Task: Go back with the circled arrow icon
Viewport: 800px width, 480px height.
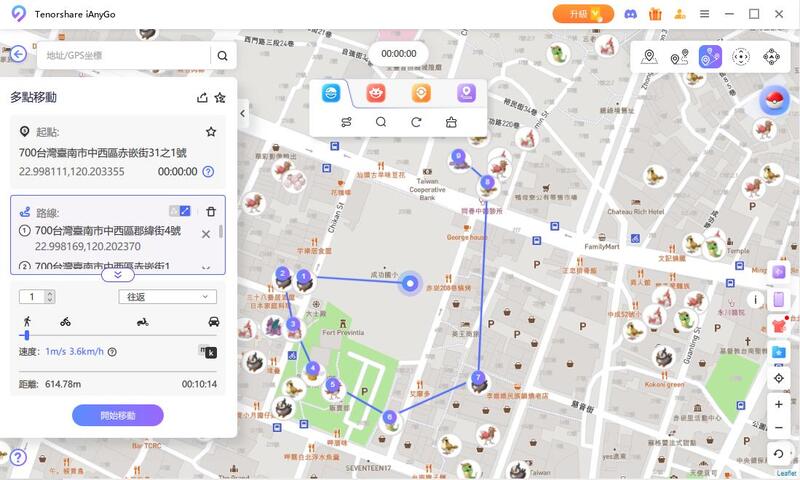Action: (x=18, y=54)
